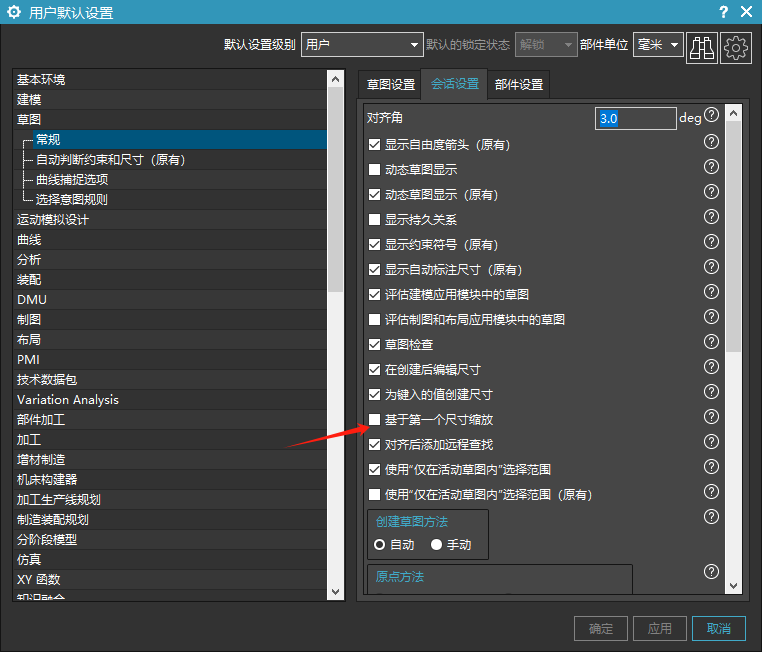Open the gear settings icon near binoculars
Viewport: 762px width, 652px height.
pyautogui.click(x=736, y=48)
